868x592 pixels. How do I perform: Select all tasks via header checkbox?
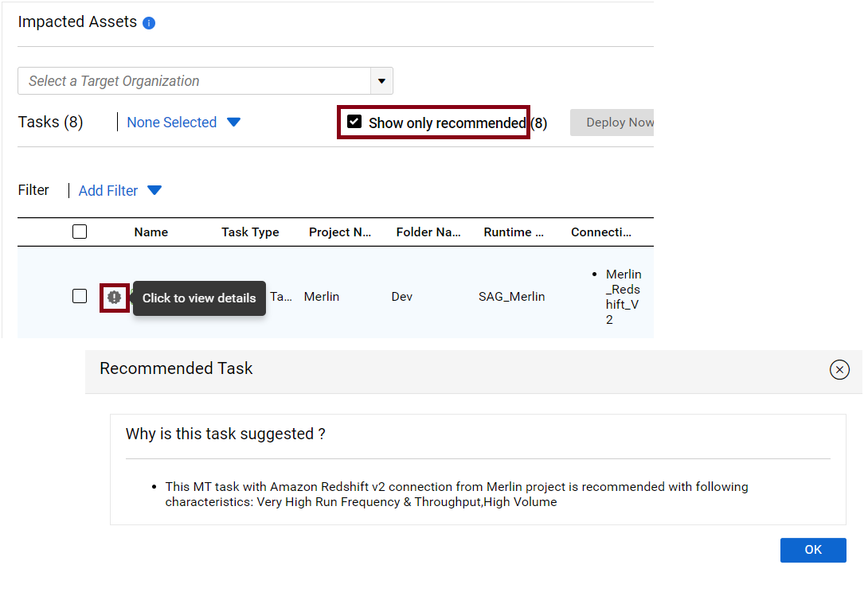pos(80,232)
